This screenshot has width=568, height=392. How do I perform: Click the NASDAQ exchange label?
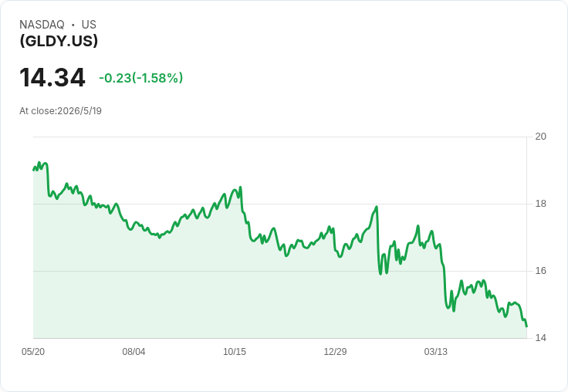(x=42, y=25)
